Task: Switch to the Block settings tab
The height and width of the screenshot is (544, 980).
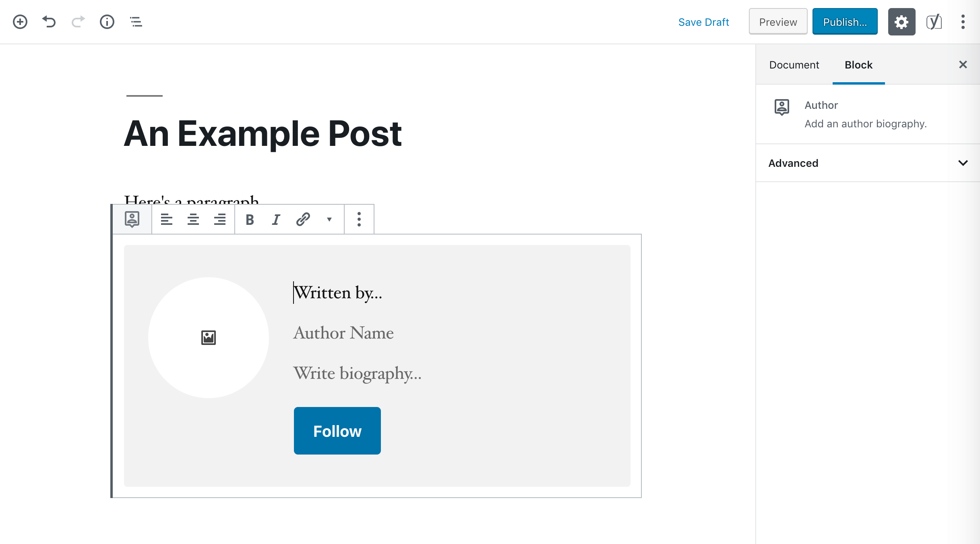Action: tap(859, 65)
